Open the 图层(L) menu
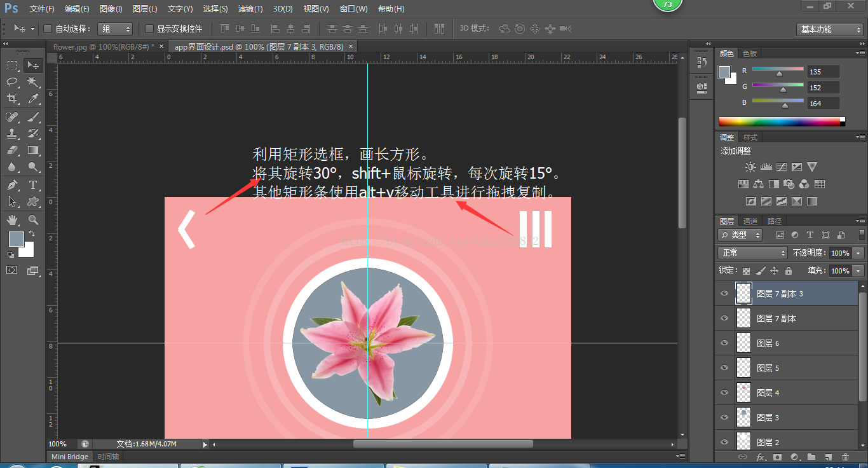This screenshot has height=468, width=868. (145, 9)
